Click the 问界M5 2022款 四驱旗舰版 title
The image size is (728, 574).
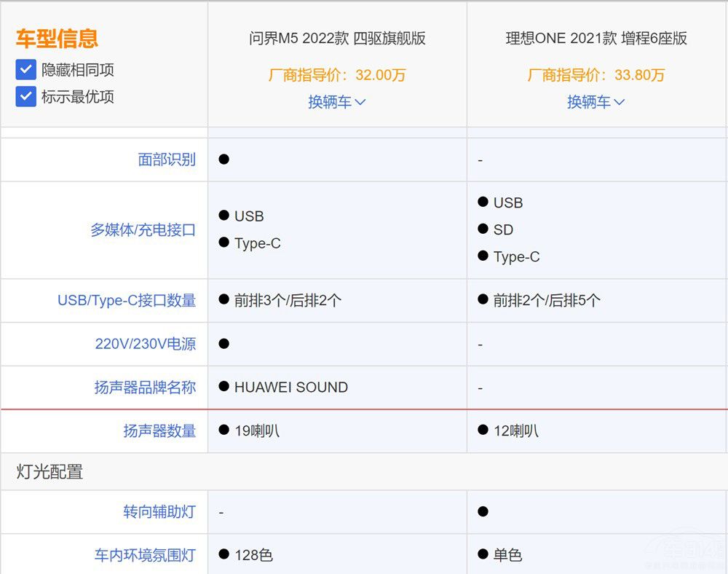tap(337, 39)
